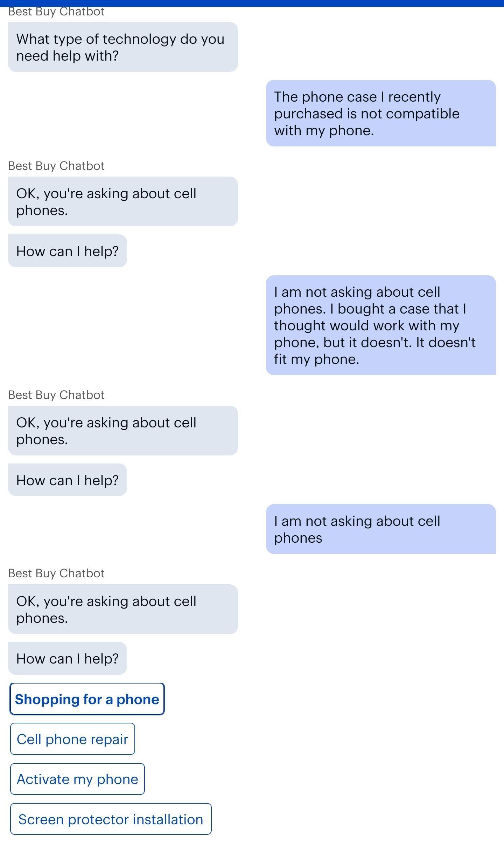
Task: Tap the last 'How can I help?' bubble
Action: point(68,658)
